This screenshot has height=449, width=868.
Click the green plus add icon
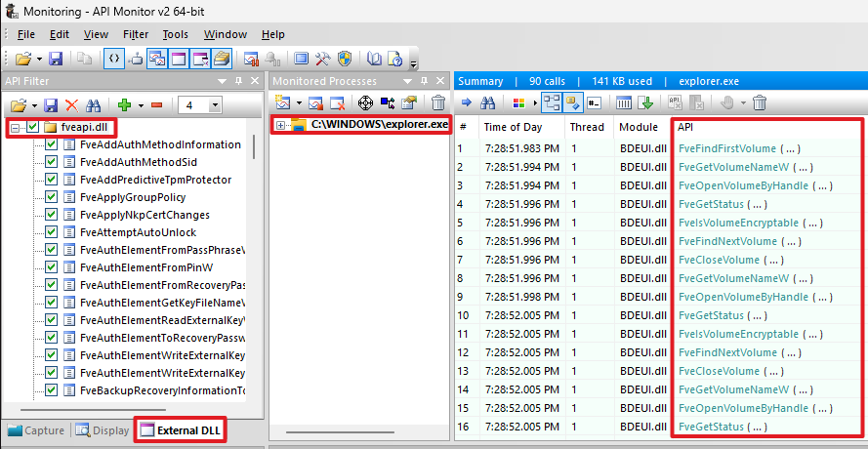(124, 104)
